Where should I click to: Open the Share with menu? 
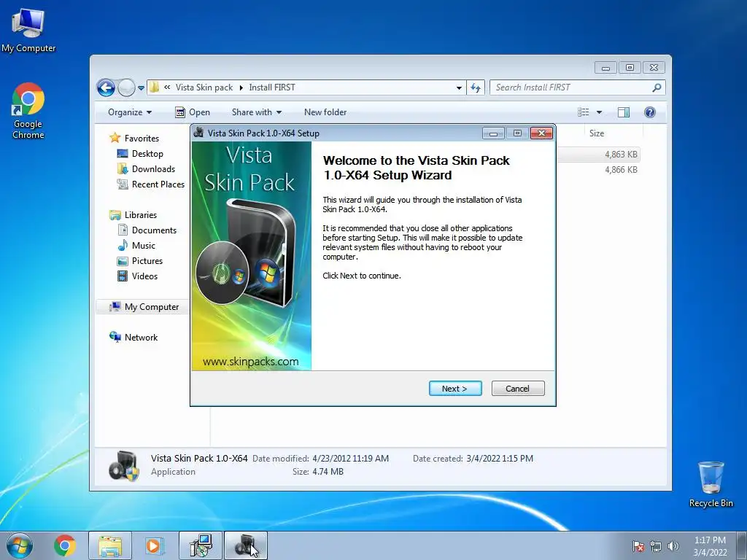256,112
